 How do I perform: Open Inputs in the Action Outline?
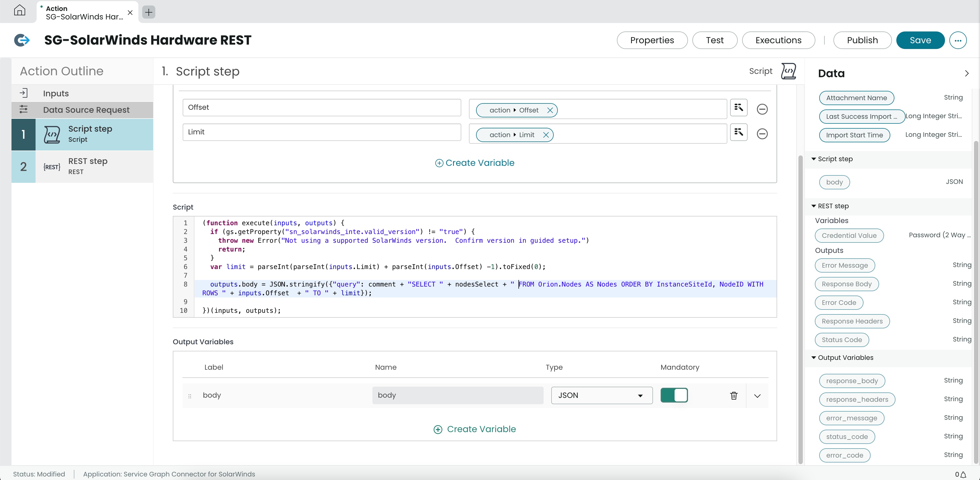coord(56,93)
